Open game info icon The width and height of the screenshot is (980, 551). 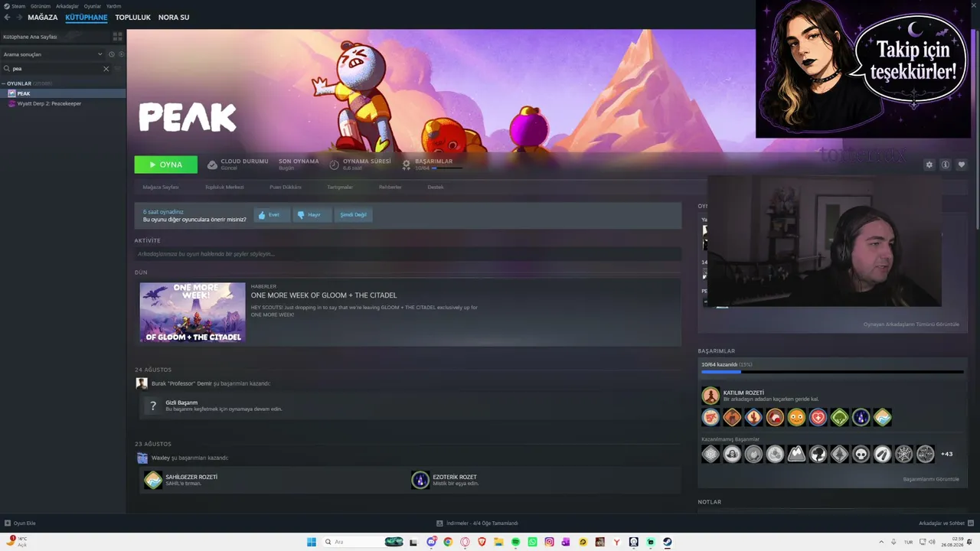click(946, 165)
